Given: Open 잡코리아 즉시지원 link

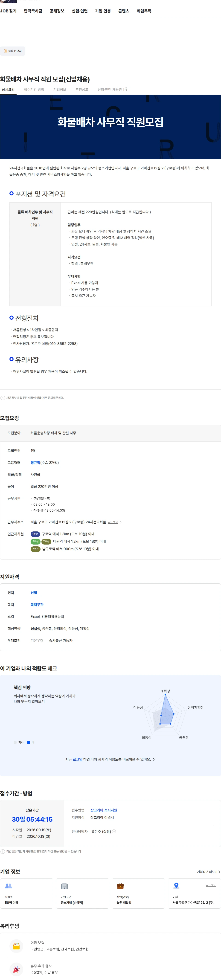Looking at the screenshot, I should (x=103, y=810).
